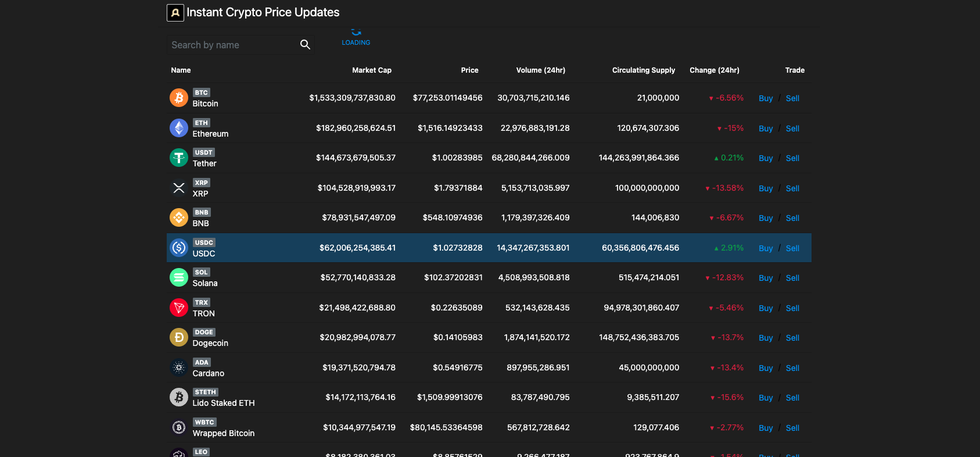The width and height of the screenshot is (980, 457).
Task: Click the STETH ticker badge
Action: coord(206,392)
